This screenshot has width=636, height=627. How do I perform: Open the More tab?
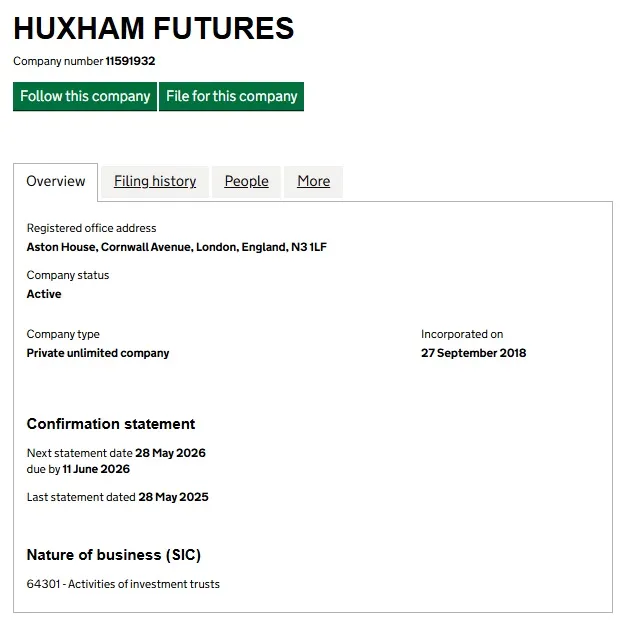pos(313,182)
